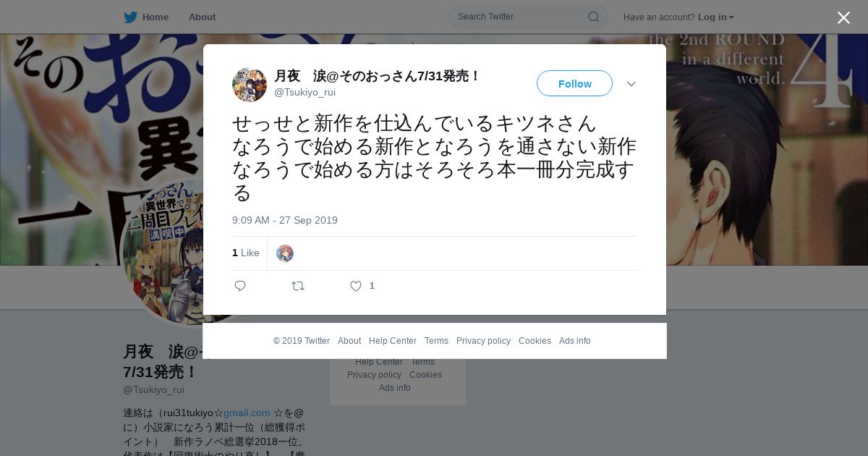Open the Help Center footer link
This screenshot has width=868, height=456.
tap(393, 341)
